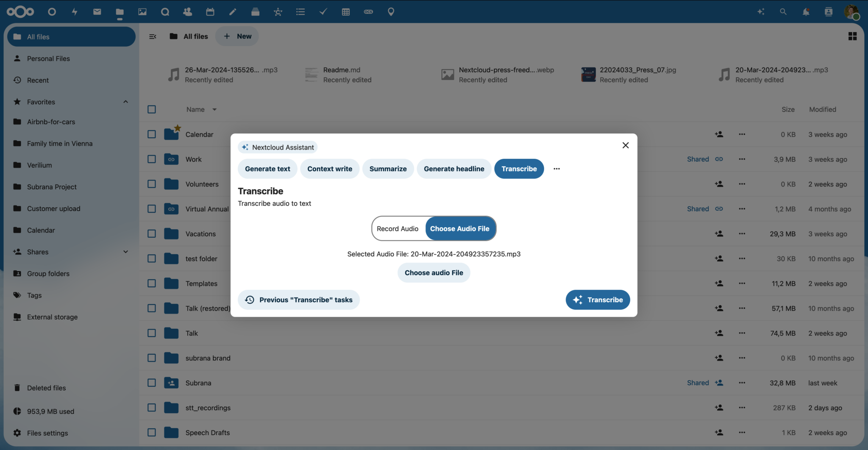Open the Mail app from the top bar
868x450 pixels.
(97, 11)
